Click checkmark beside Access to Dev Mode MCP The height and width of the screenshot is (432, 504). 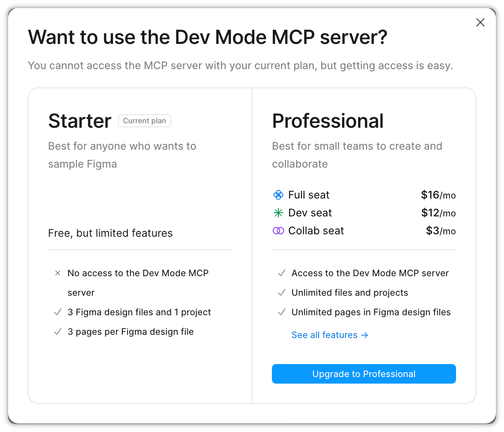pos(281,273)
